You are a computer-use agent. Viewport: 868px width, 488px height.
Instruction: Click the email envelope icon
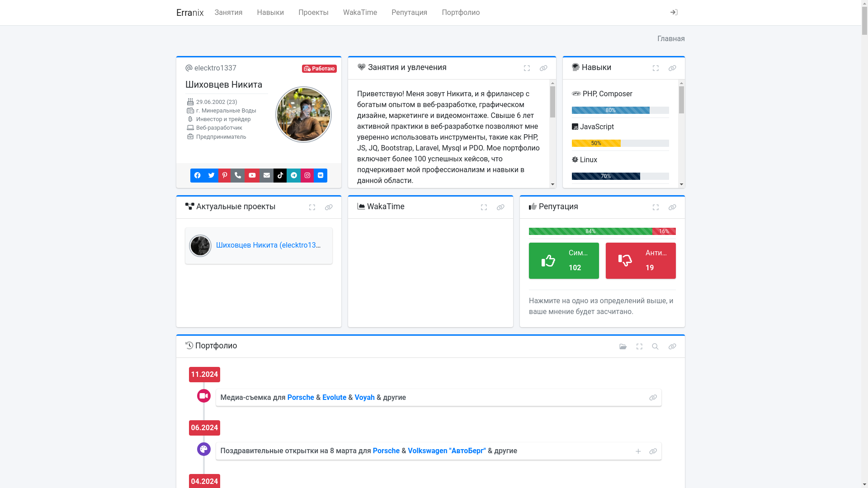[267, 175]
